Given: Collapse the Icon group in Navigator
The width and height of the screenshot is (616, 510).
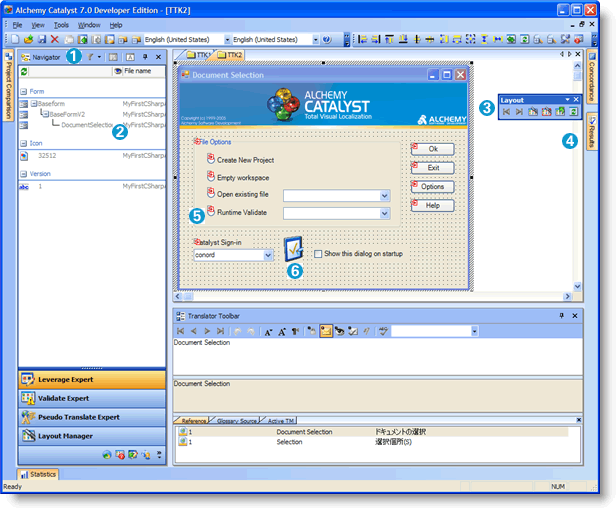Looking at the screenshot, I should pos(24,143).
